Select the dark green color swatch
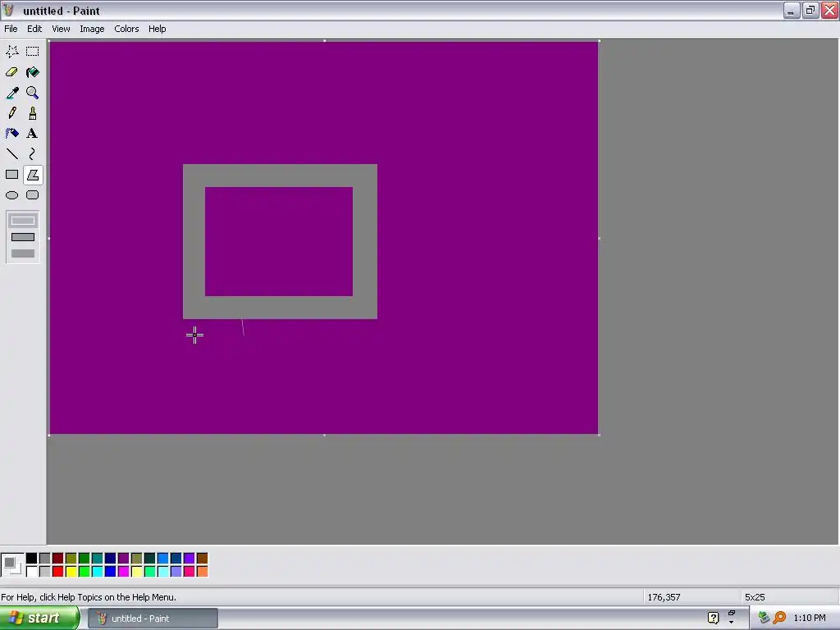840x630 pixels. click(x=84, y=559)
